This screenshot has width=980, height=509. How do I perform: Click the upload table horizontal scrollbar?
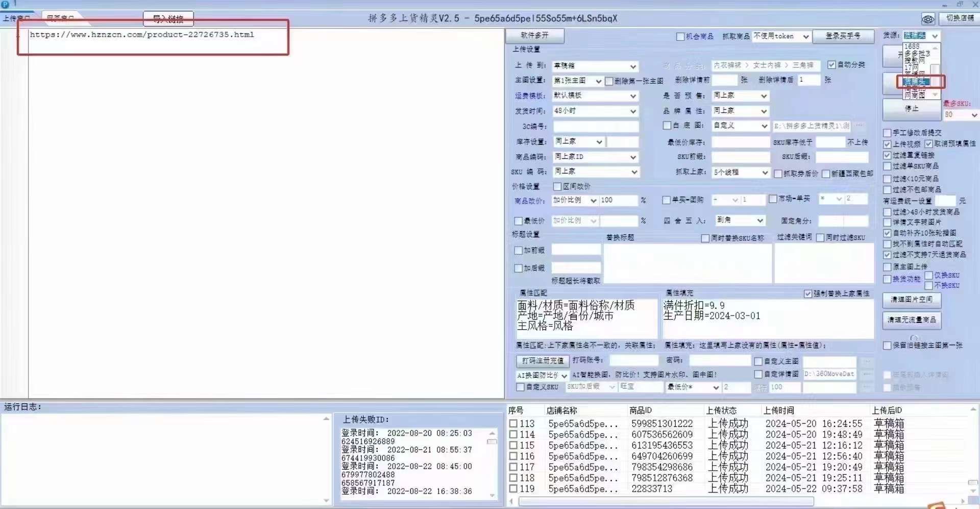point(666,501)
